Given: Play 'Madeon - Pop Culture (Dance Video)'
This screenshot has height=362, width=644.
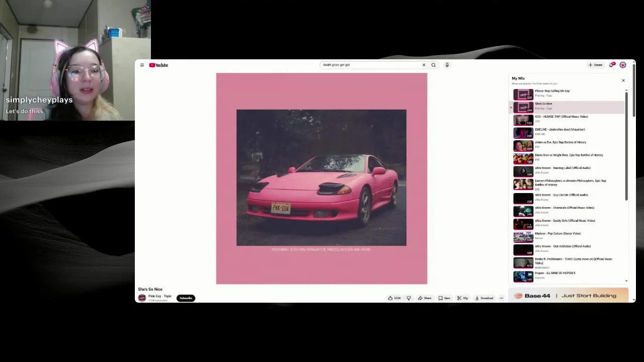Looking at the screenshot, I should [568, 236].
